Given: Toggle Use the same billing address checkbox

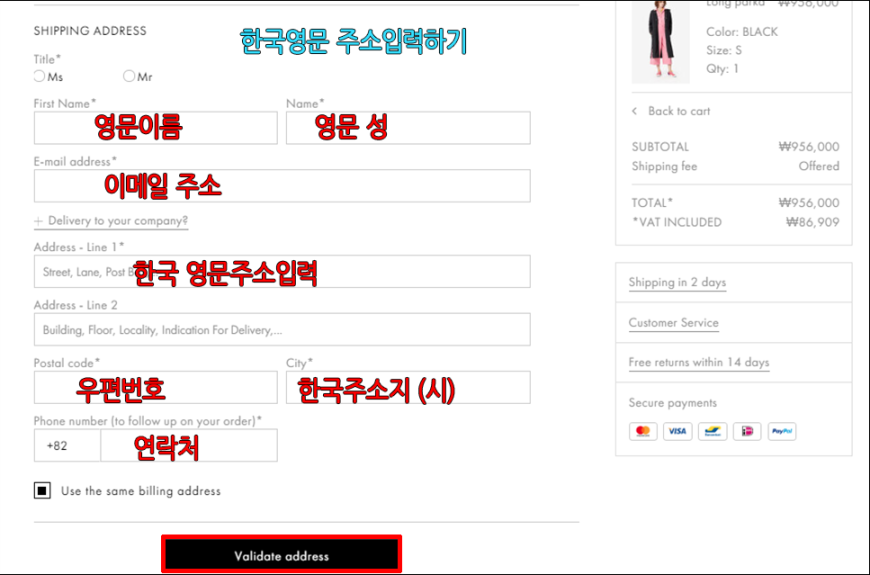Looking at the screenshot, I should click(x=42, y=491).
